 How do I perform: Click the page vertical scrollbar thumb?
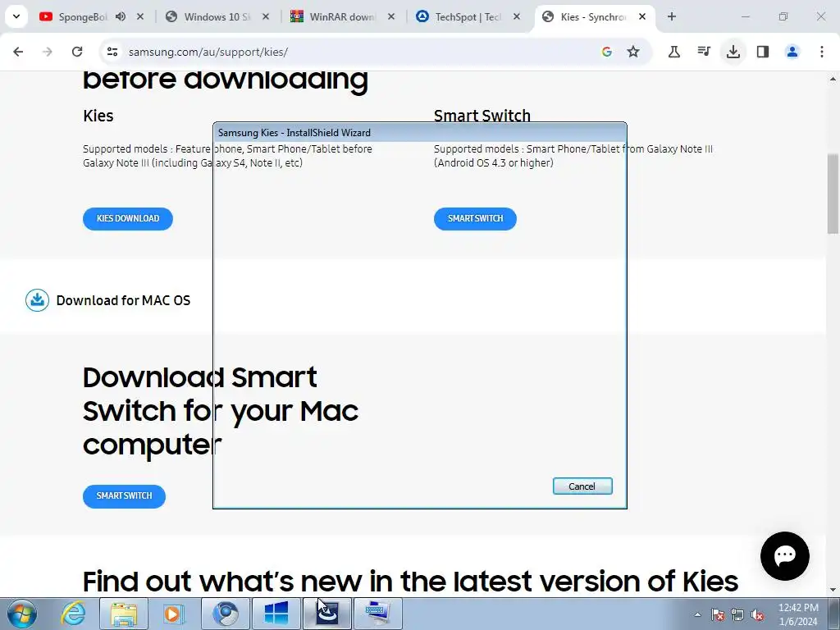(x=833, y=194)
